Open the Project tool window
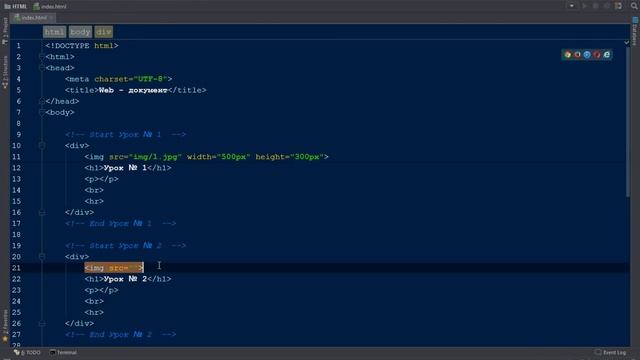640x360 pixels. 5,31
